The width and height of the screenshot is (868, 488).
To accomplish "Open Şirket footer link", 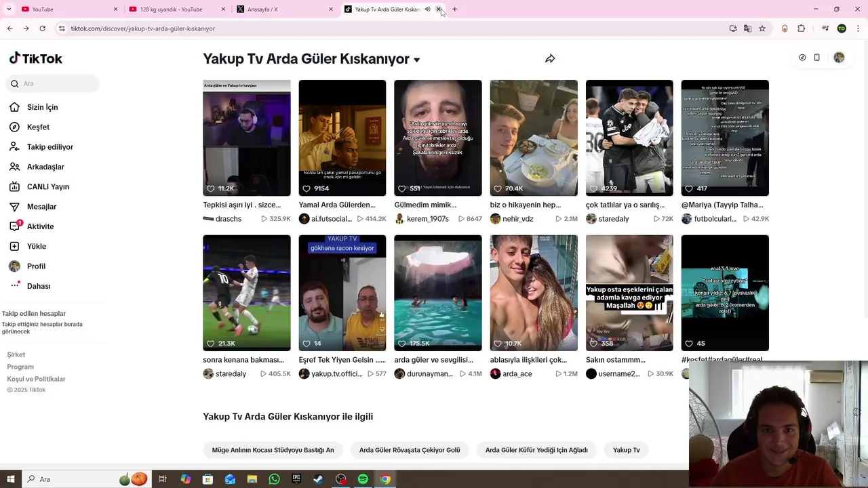I will (16, 354).
